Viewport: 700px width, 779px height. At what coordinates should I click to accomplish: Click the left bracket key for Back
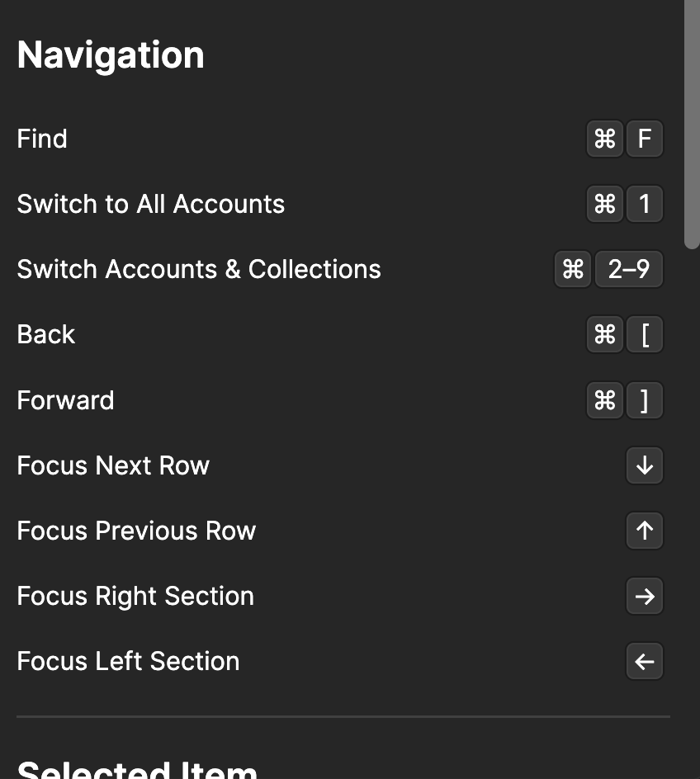(645, 335)
